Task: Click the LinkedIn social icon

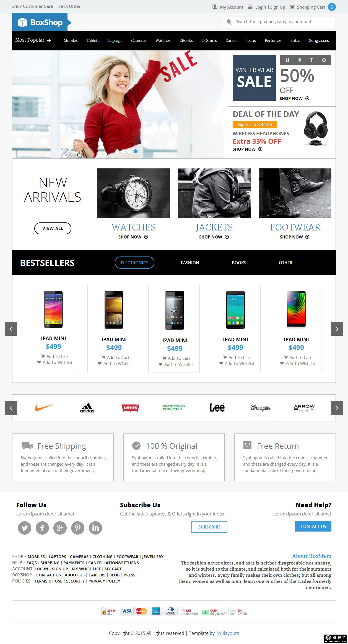Action: pos(95,528)
